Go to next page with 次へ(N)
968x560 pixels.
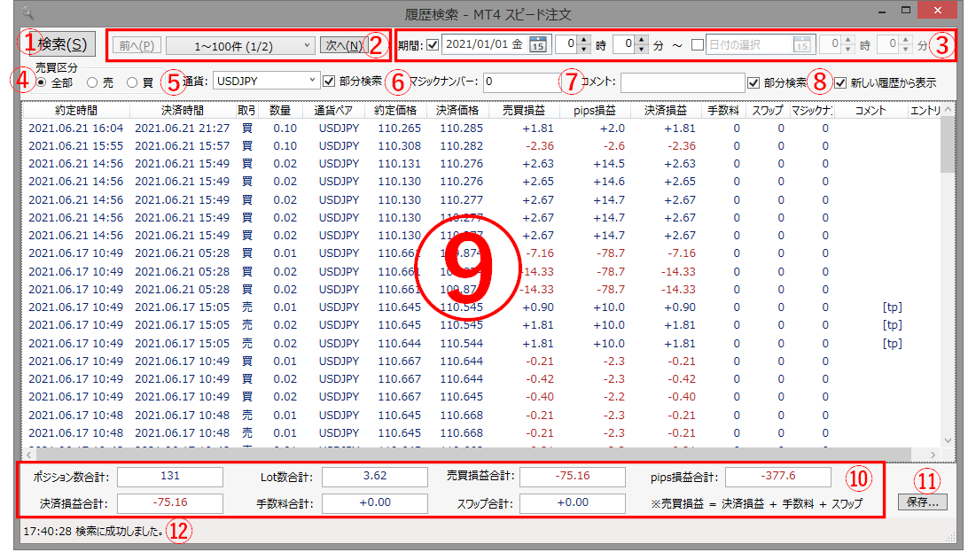(341, 45)
